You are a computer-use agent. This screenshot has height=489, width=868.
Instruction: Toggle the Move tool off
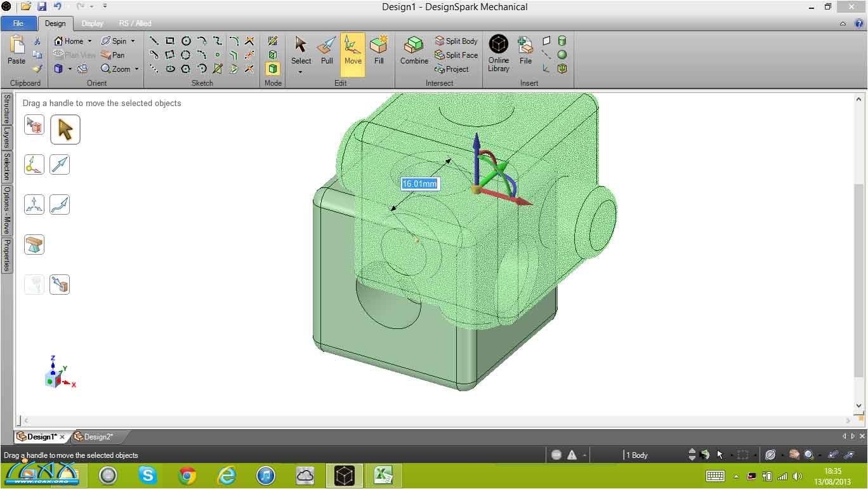click(353, 51)
